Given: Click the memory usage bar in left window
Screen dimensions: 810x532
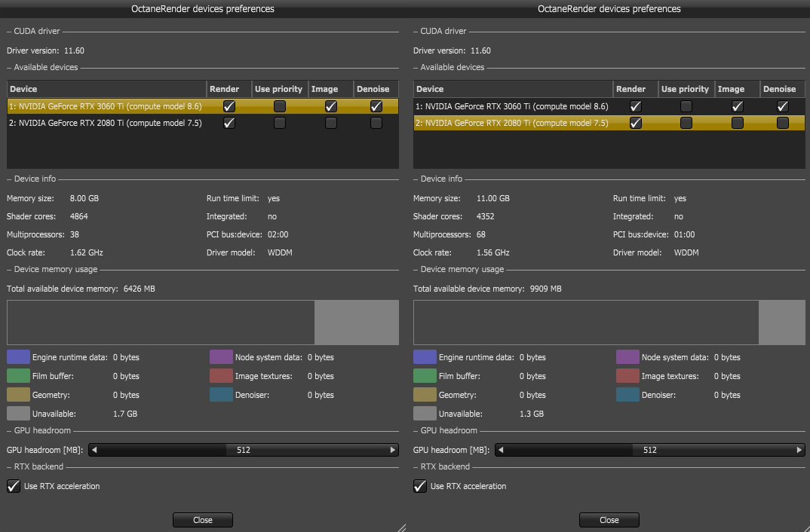Looking at the screenshot, I should [x=202, y=323].
